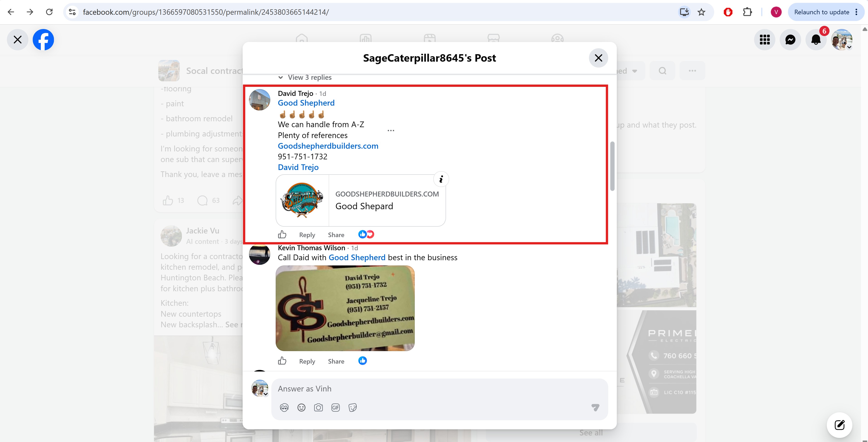The image size is (868, 442).
Task: Visit Goodshepherdbuilders.com link
Action: (328, 146)
